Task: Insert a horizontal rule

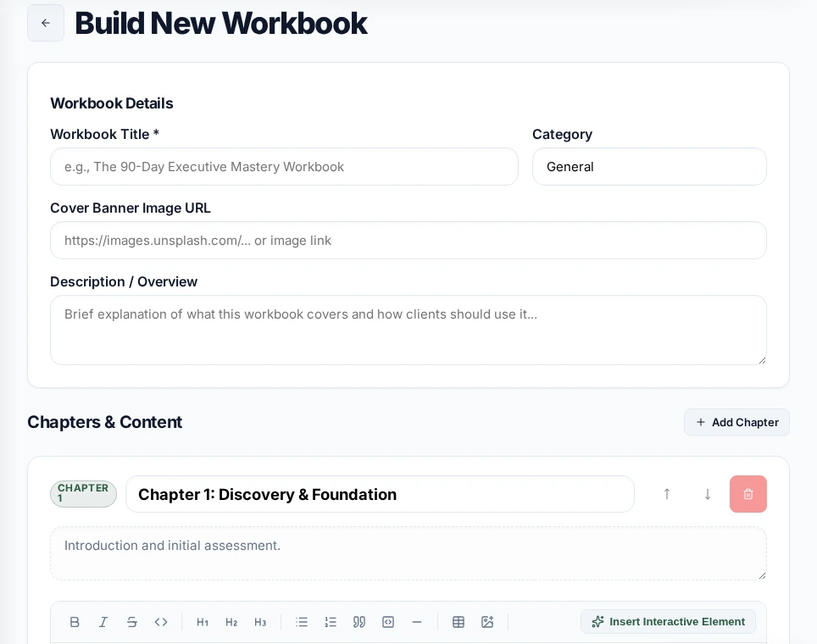Action: [x=417, y=622]
